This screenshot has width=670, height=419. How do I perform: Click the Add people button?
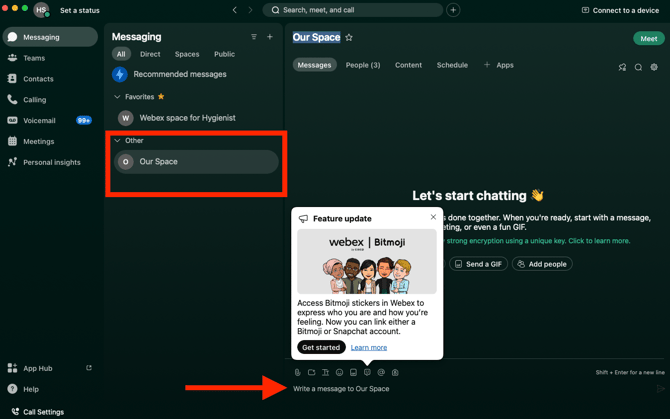(x=542, y=264)
